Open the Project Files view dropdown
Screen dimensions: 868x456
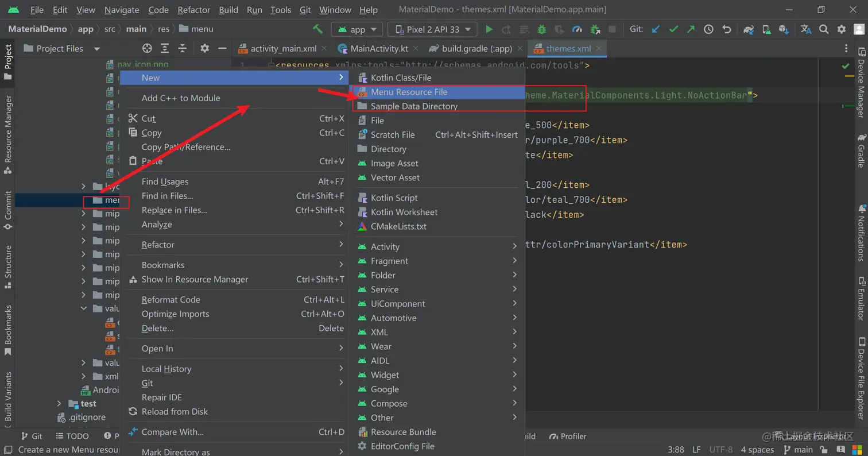tap(62, 49)
